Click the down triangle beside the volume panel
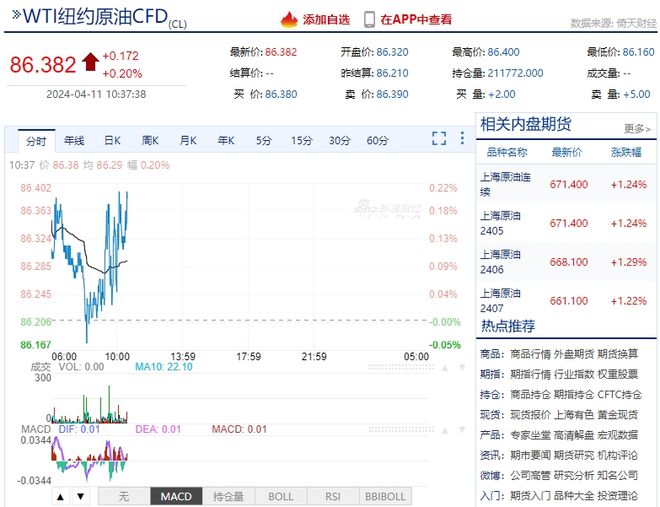Image resolution: width=660 pixels, height=507 pixels. click(462, 367)
